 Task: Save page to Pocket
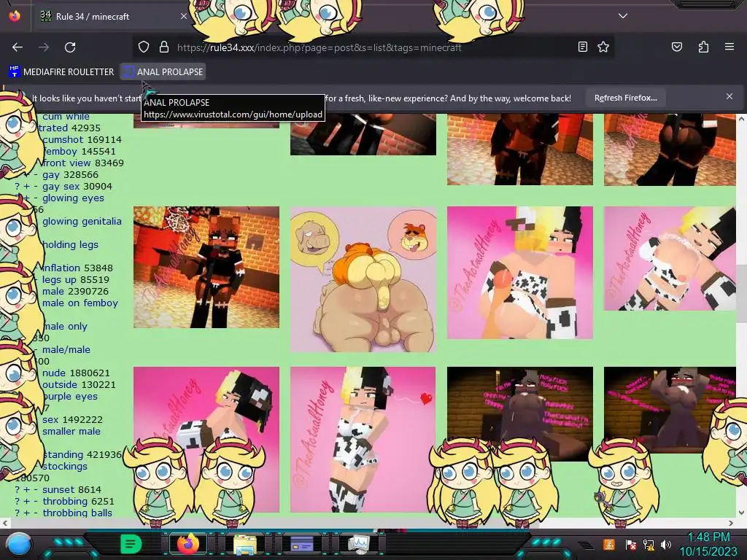tap(676, 47)
